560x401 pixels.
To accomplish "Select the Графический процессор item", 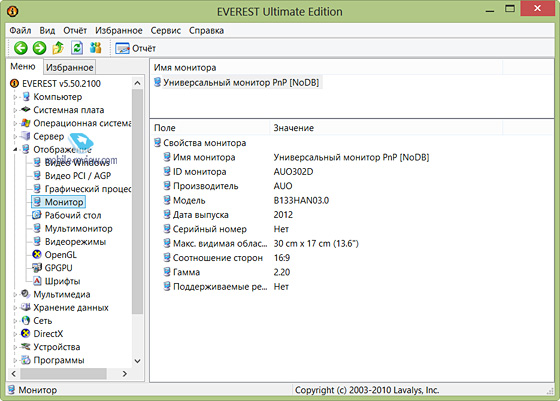I will pyautogui.click(x=88, y=189).
